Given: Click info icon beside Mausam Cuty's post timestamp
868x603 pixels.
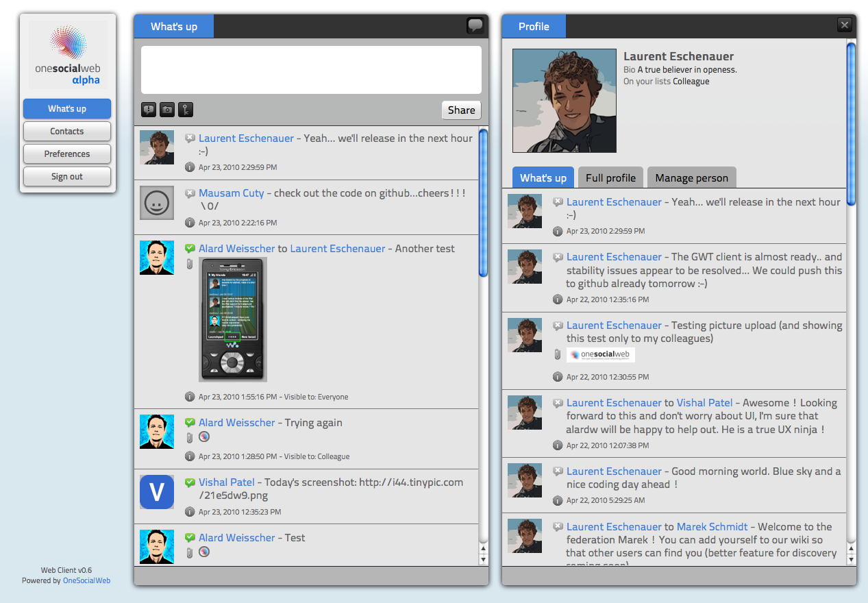Looking at the screenshot, I should 190,223.
